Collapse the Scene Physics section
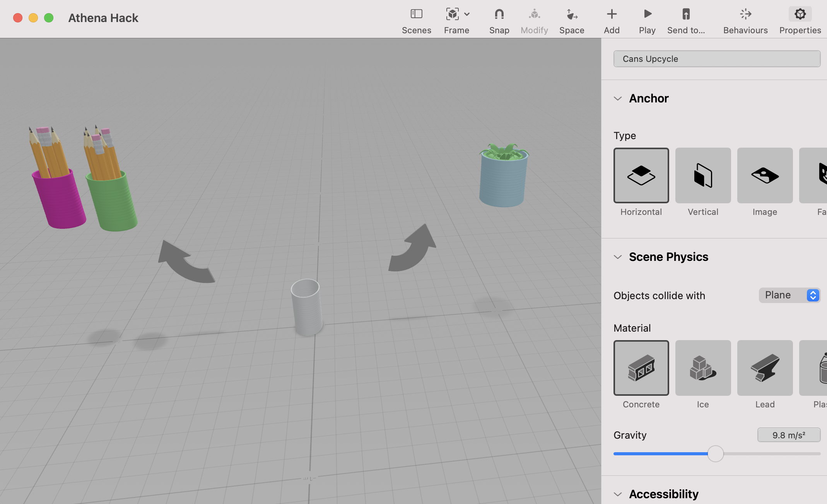This screenshot has height=504, width=827. (x=618, y=257)
